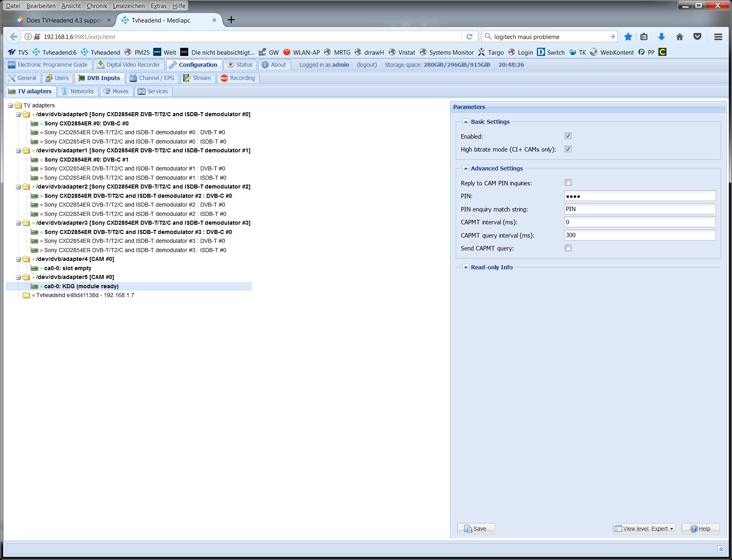732x560 pixels.
Task: Click the logout link
Action: click(367, 65)
